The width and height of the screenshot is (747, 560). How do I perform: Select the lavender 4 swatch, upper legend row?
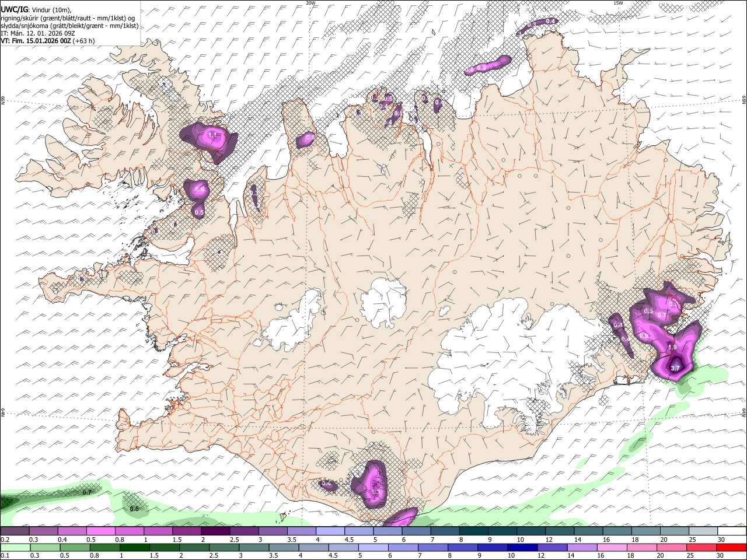pos(330,531)
